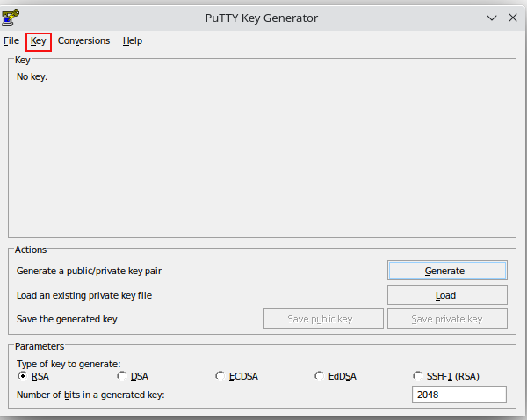This screenshot has height=420, width=527.
Task: Click the window minimize chevron in title bar
Action: coord(492,18)
